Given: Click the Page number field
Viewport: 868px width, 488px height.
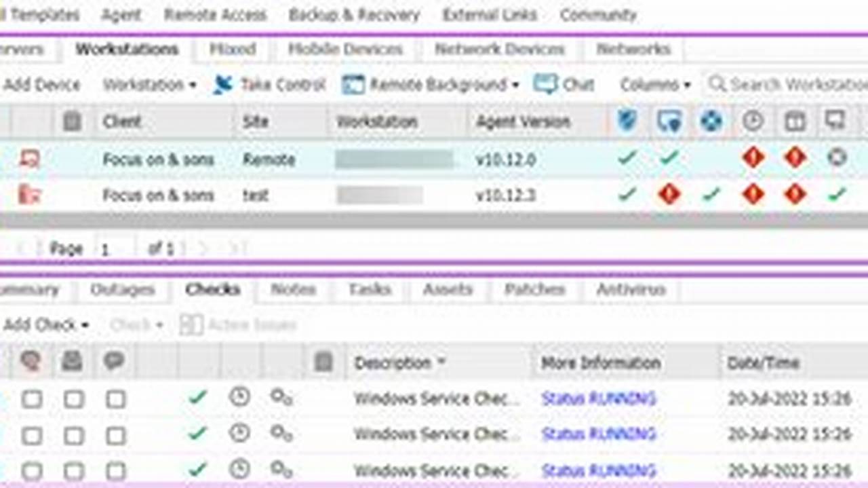Looking at the screenshot, I should [115, 249].
